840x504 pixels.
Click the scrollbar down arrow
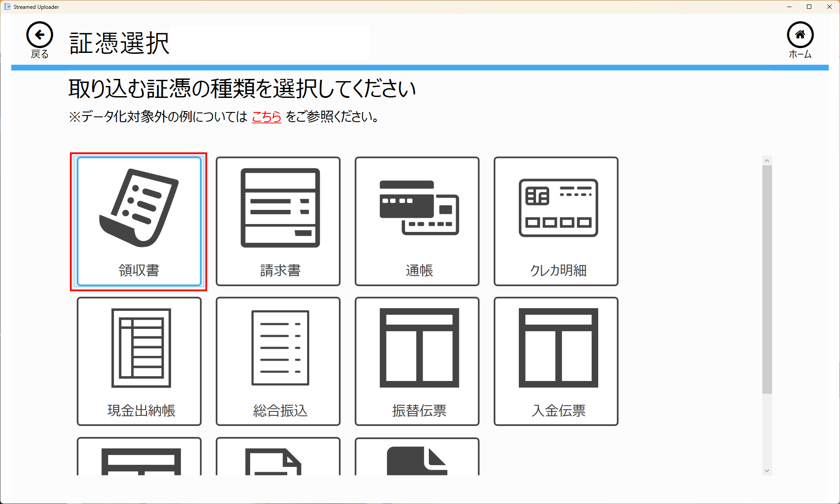767,470
